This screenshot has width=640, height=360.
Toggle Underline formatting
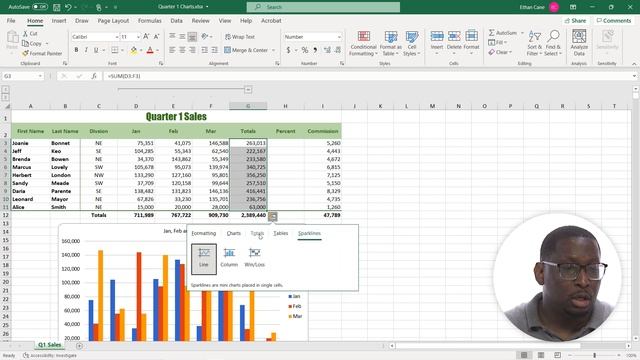[96, 50]
